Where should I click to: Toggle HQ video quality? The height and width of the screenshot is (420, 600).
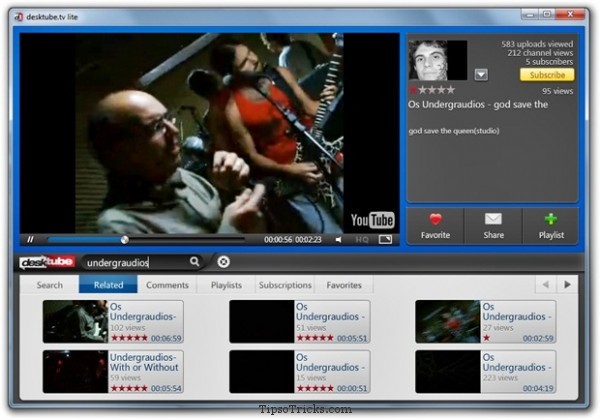[362, 240]
